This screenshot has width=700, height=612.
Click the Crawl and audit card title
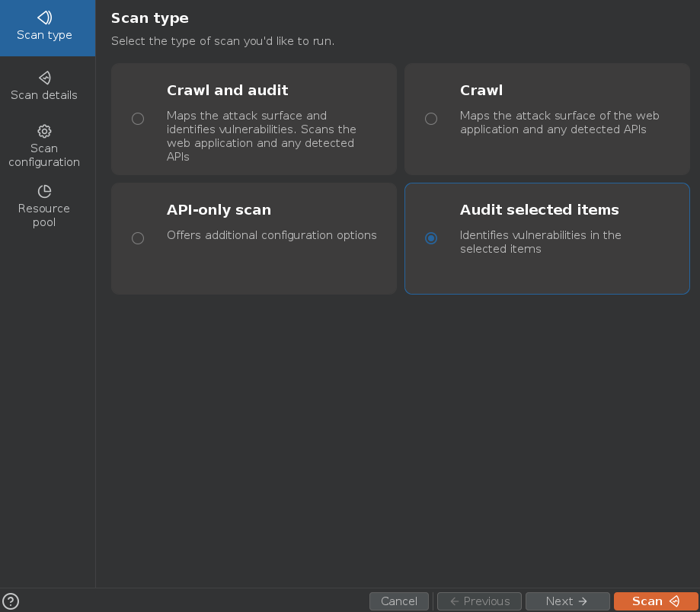pyautogui.click(x=227, y=91)
